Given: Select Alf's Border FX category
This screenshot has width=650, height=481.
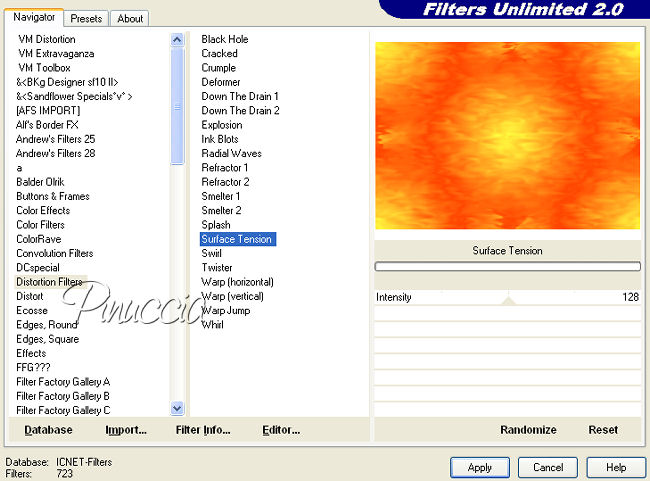Looking at the screenshot, I should tap(47, 125).
